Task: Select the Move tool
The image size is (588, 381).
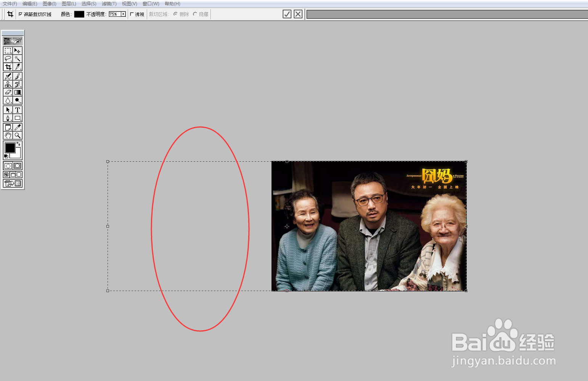Action: (18, 51)
